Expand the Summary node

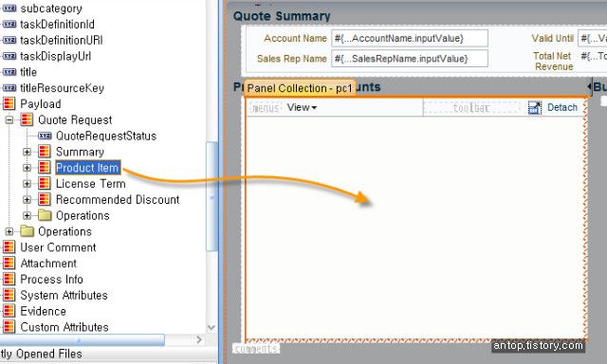pos(27,152)
